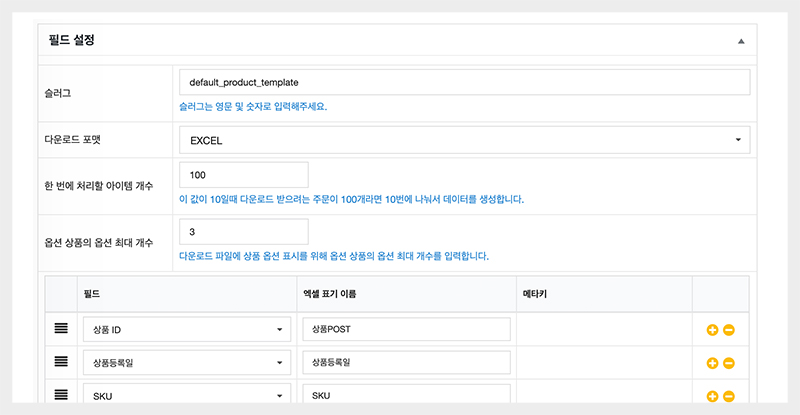800x415 pixels.
Task: Focus the items-per-batch field showing 100
Action: click(x=243, y=174)
